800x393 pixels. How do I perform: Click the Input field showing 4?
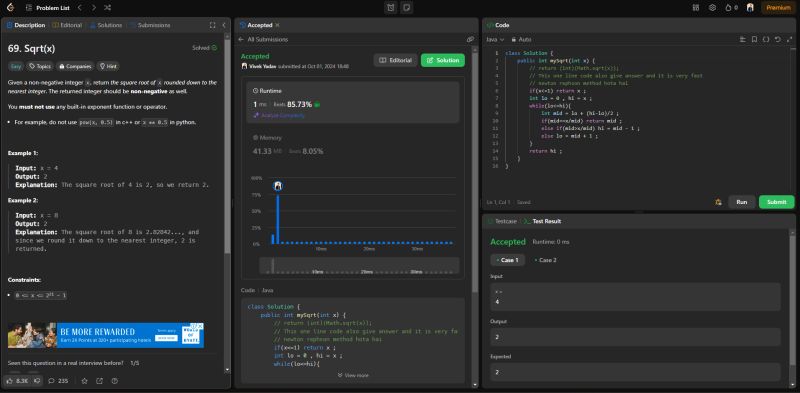tap(635, 297)
